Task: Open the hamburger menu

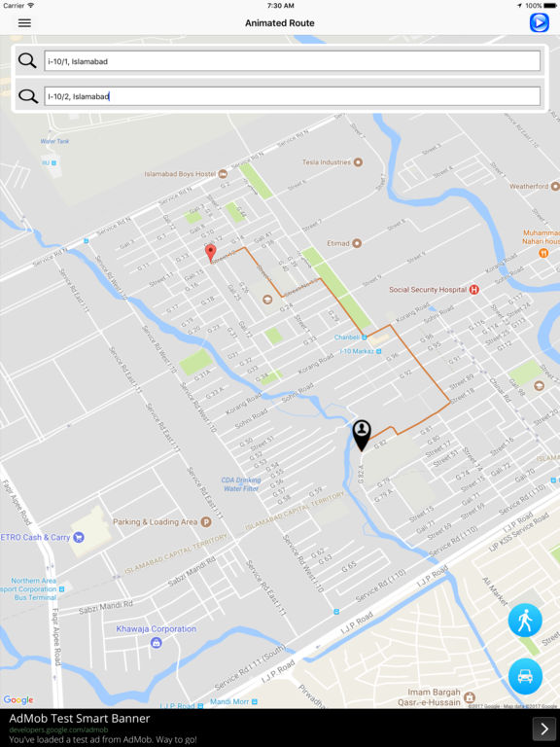Action: click(24, 23)
